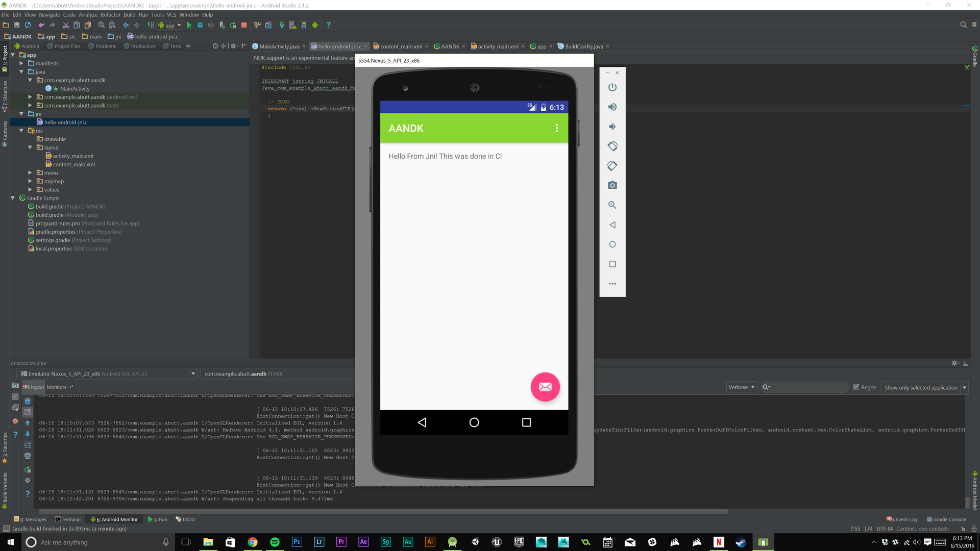Select Verbose log level dropdown
Screen dimensions: 980x551
pos(741,387)
